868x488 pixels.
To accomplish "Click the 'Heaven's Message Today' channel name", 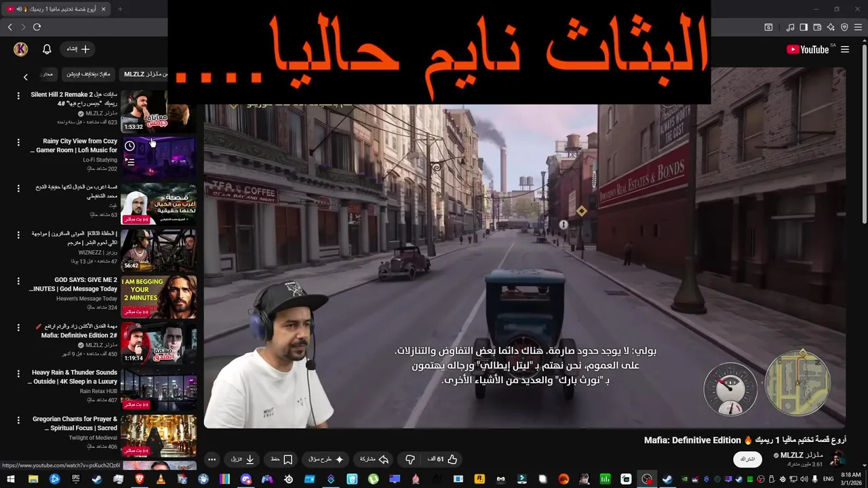I will point(87,298).
